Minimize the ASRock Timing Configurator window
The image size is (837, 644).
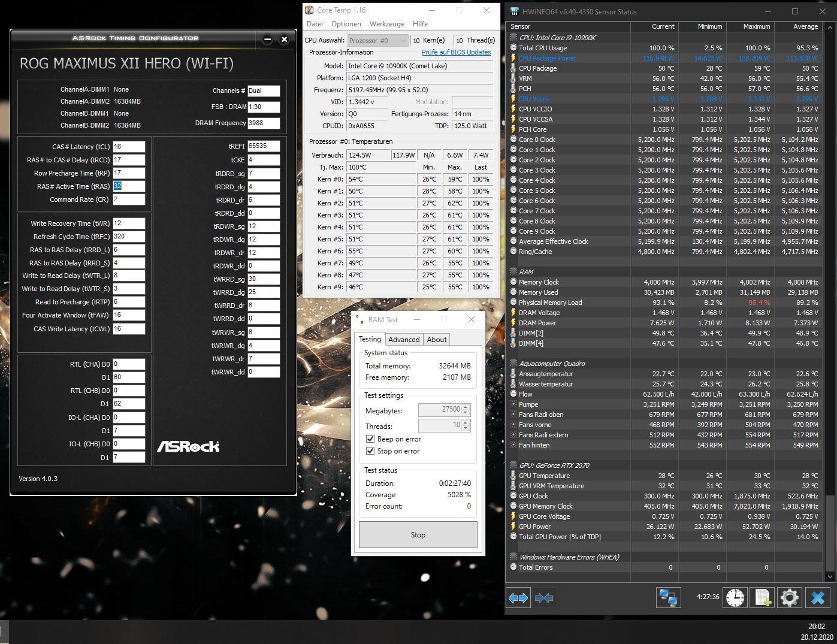click(267, 40)
